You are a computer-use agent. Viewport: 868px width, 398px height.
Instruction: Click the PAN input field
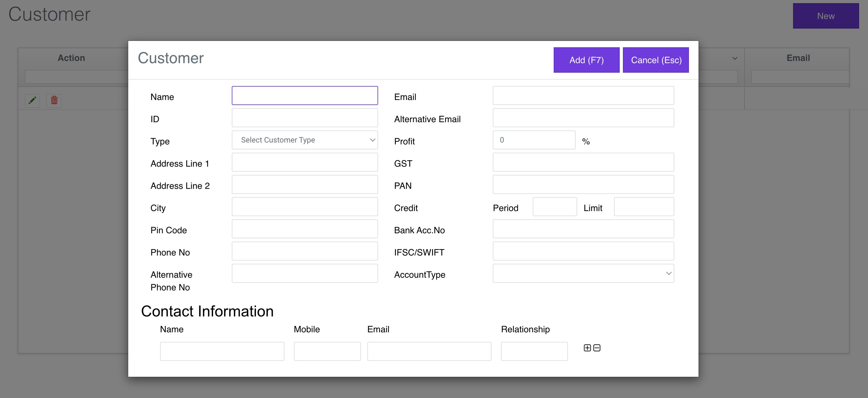coord(583,184)
